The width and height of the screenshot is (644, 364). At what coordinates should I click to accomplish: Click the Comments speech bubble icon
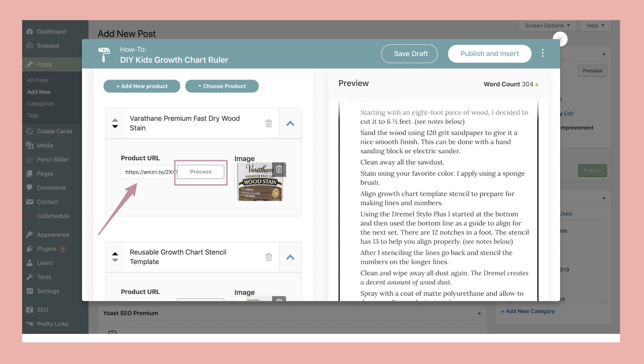30,187
